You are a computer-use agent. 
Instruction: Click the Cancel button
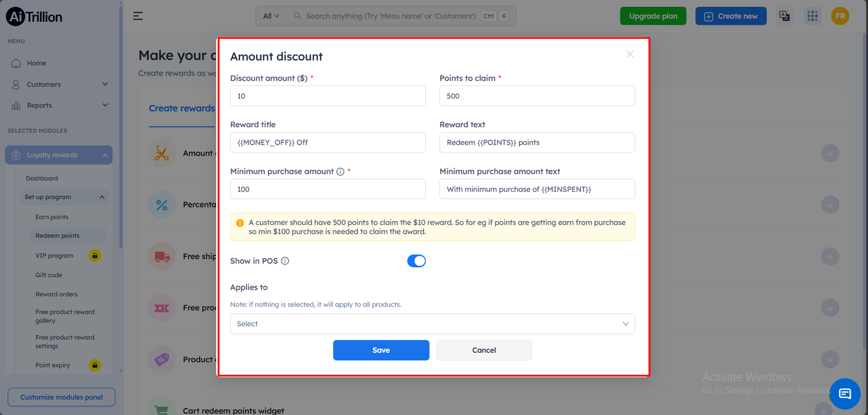click(484, 350)
